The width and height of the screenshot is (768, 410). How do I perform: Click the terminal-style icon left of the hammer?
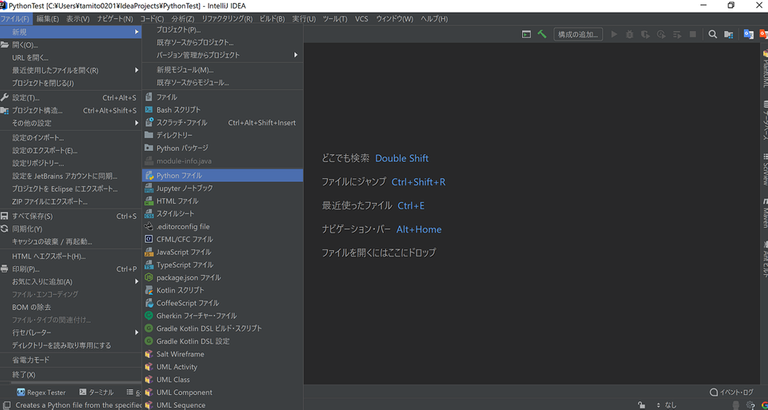pos(525,34)
